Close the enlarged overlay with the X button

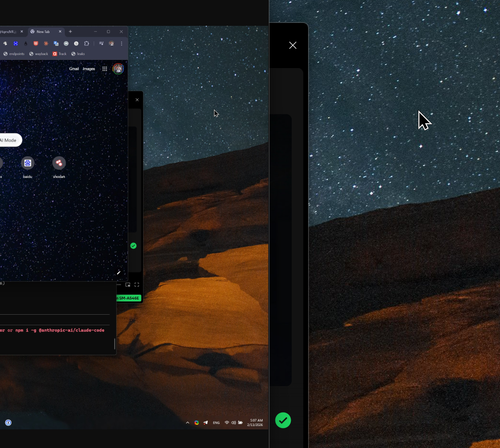293,45
